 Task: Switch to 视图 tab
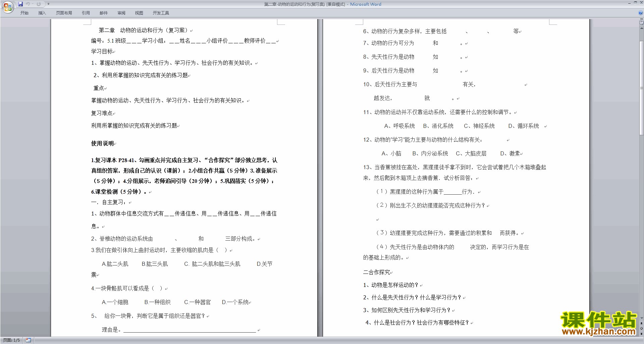(x=139, y=13)
